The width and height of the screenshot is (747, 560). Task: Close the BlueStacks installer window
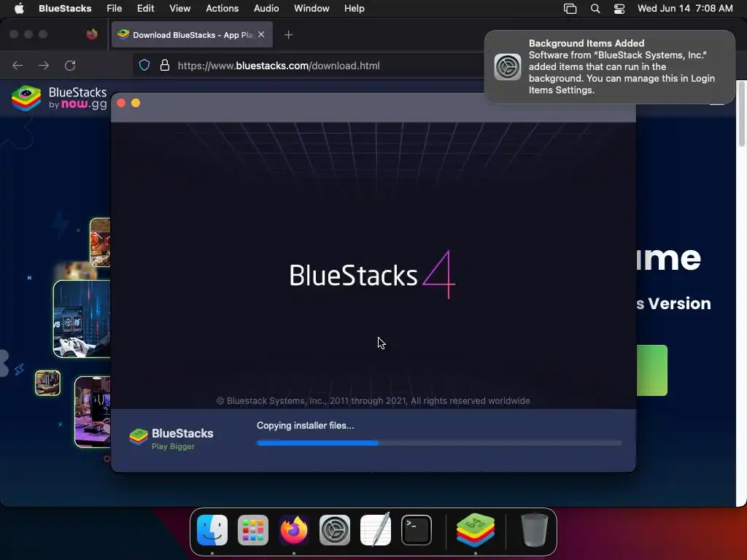click(121, 103)
